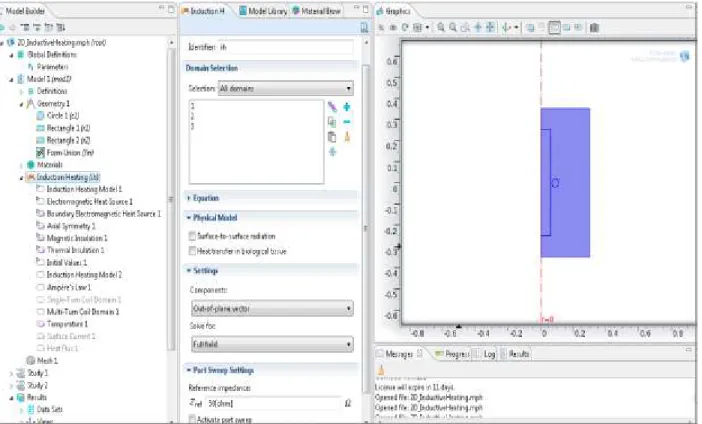Click the settings panel vertical scrollbar
Viewport: 702px width, 424px height.
point(365,227)
